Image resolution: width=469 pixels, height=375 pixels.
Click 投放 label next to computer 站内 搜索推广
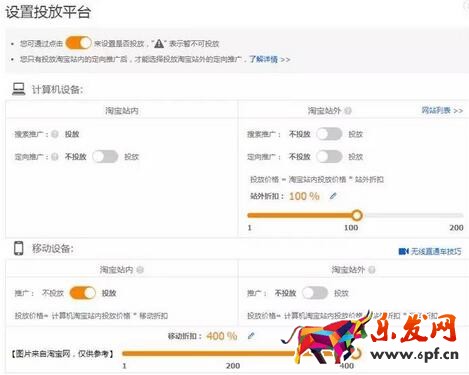[72, 134]
